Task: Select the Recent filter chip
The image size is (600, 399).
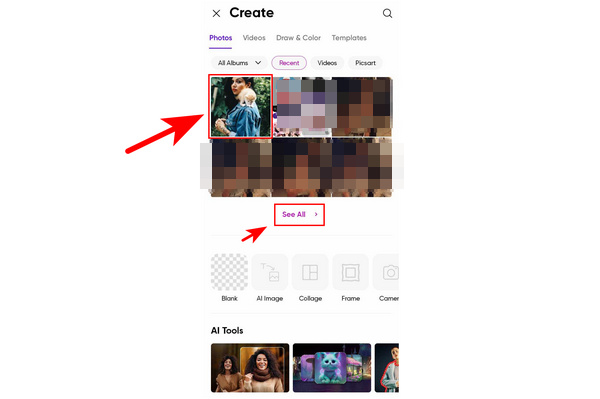Action: tap(289, 63)
